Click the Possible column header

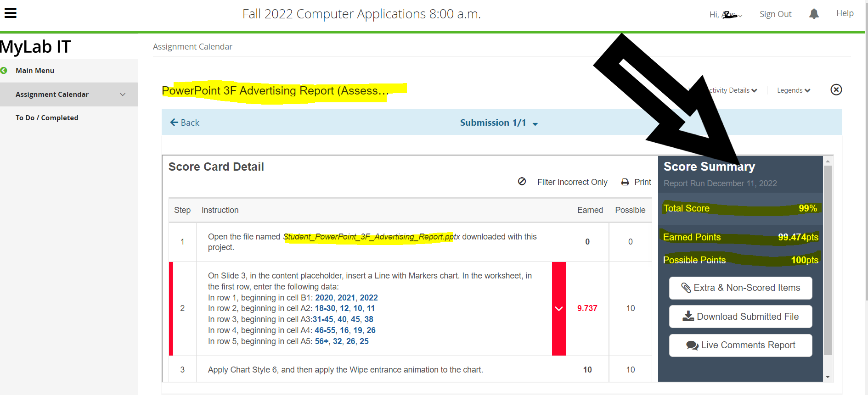630,210
